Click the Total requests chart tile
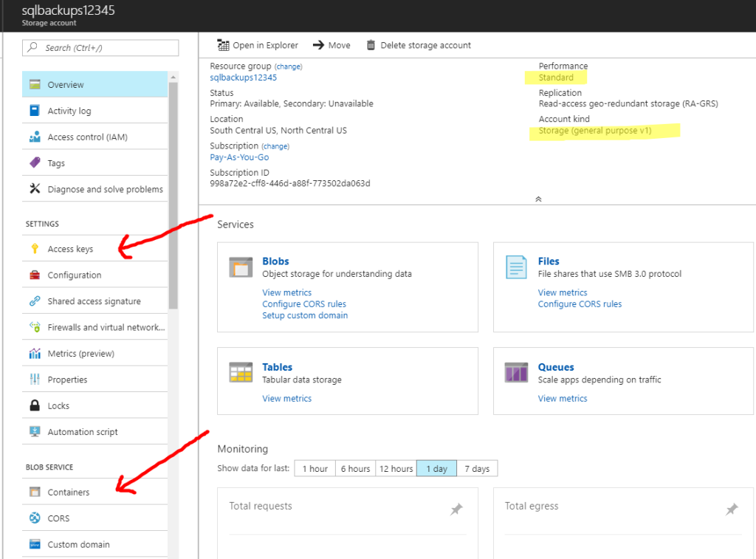 [x=348, y=524]
